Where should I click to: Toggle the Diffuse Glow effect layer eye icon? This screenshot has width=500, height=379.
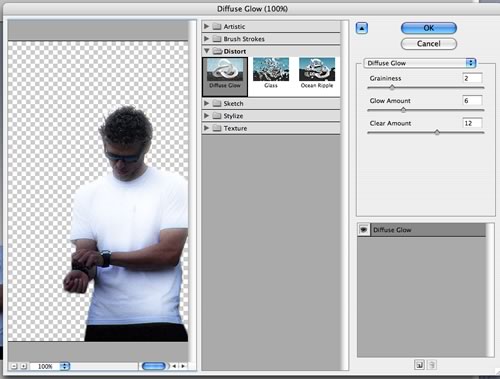click(x=364, y=230)
